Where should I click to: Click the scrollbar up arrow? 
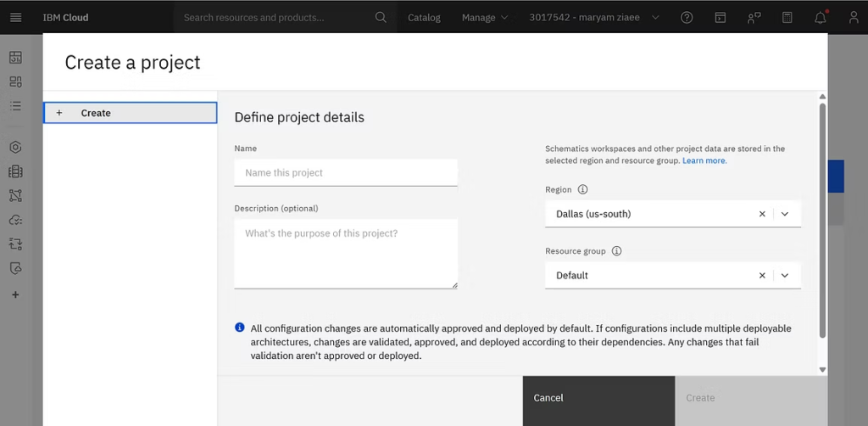pyautogui.click(x=822, y=97)
